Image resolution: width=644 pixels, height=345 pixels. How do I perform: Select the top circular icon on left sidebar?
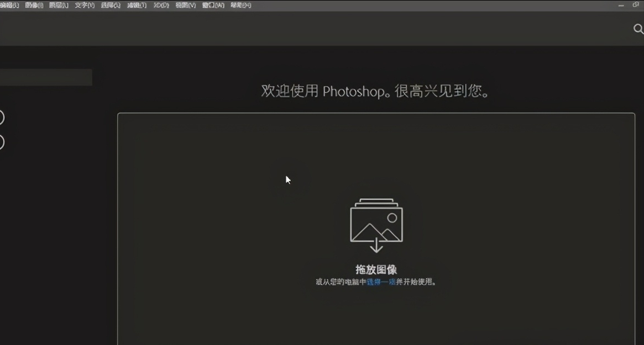2,118
